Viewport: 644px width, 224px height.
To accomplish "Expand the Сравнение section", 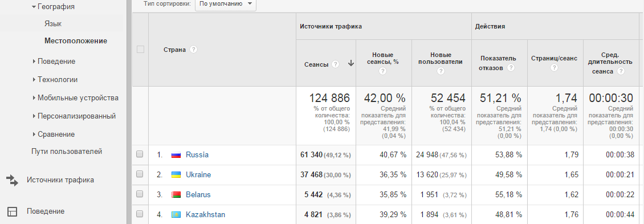I will pos(34,135).
